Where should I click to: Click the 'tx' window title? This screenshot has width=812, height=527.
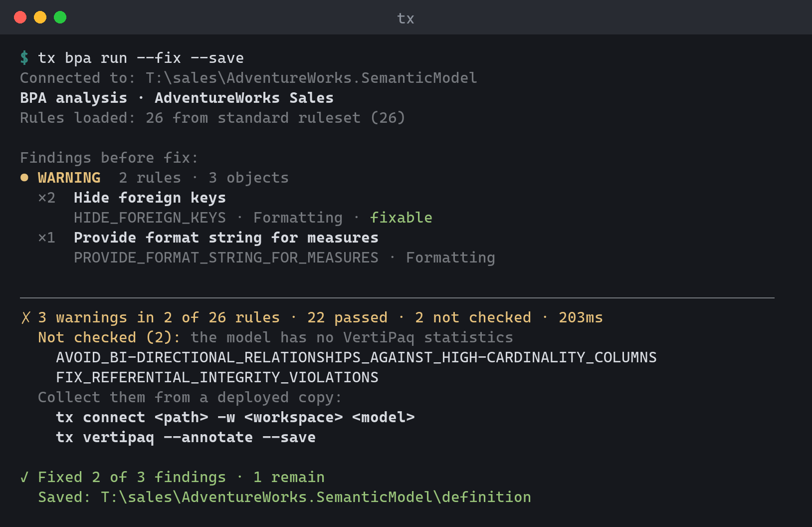(x=406, y=18)
